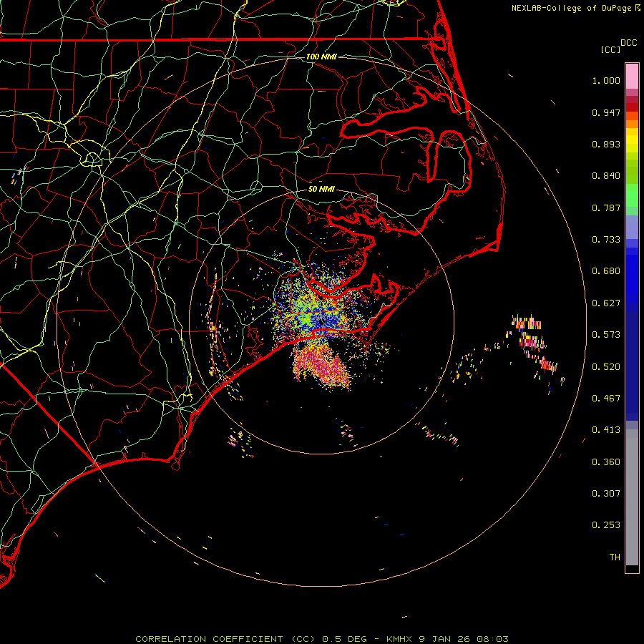Pick the gray low-value color bar segment
The height and width of the screenshot is (644, 644).
632,497
